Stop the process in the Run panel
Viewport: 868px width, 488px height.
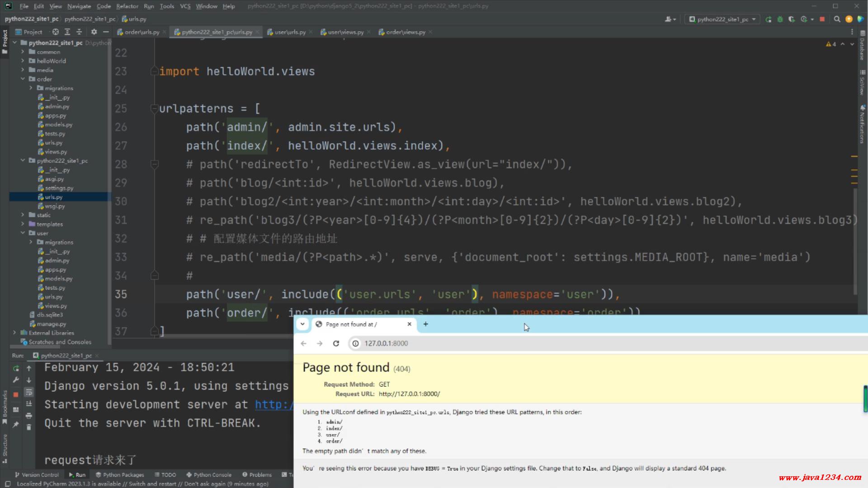coord(16,394)
